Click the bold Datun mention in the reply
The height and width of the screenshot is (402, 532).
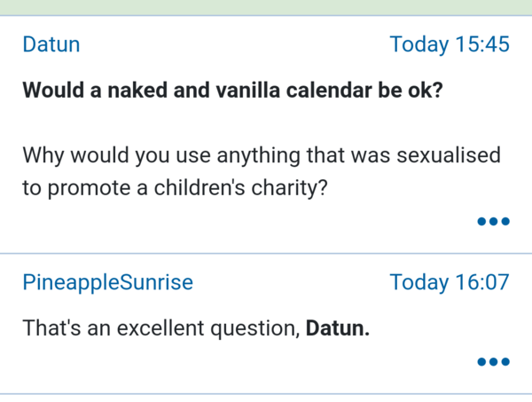click(x=337, y=328)
